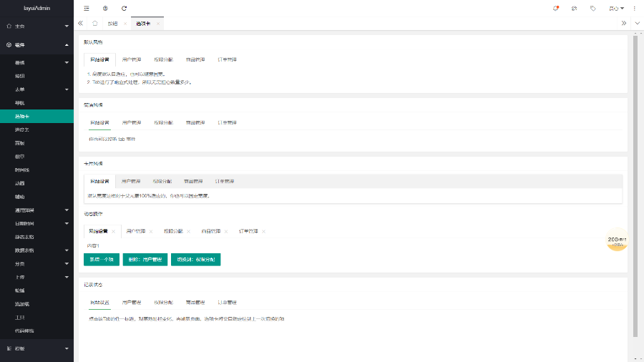Open the notification bell in header
The width and height of the screenshot is (644, 362).
pyautogui.click(x=556, y=8)
